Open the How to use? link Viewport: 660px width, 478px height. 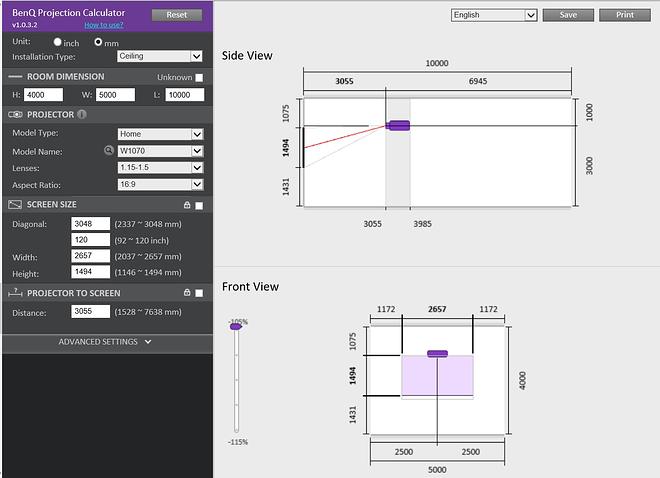tap(104, 25)
